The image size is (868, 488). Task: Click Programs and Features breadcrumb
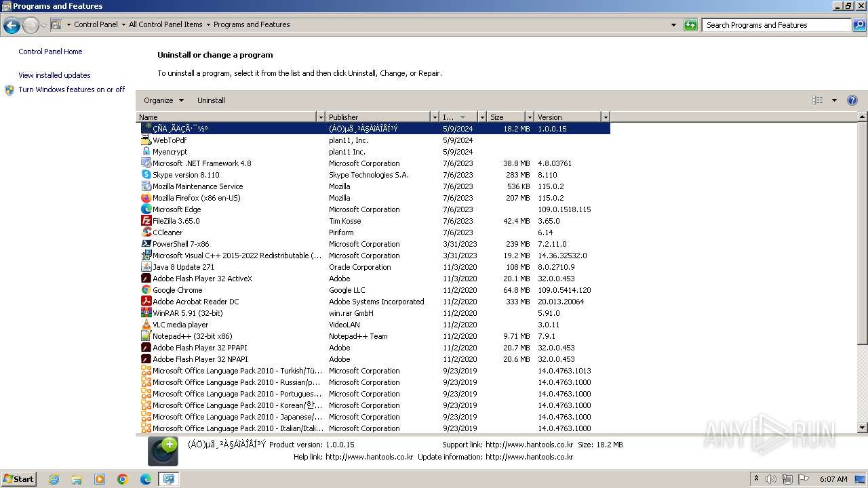point(252,24)
